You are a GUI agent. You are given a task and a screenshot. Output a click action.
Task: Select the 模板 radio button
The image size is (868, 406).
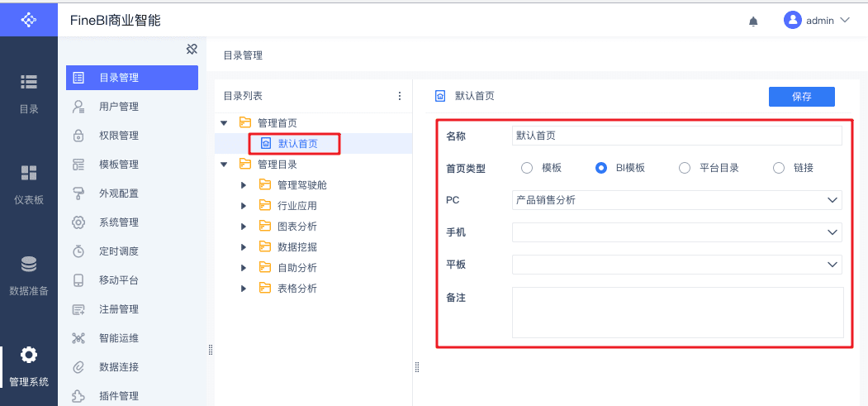pos(527,168)
